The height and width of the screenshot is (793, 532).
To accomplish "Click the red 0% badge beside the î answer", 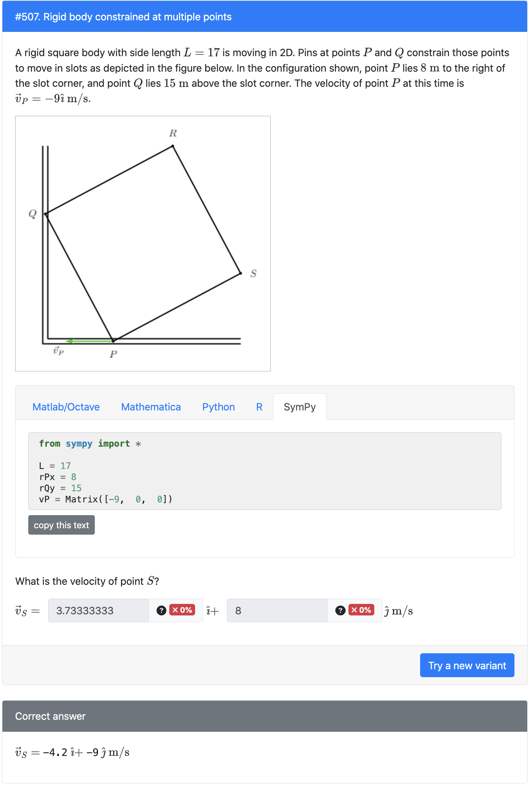I will pyautogui.click(x=181, y=610).
